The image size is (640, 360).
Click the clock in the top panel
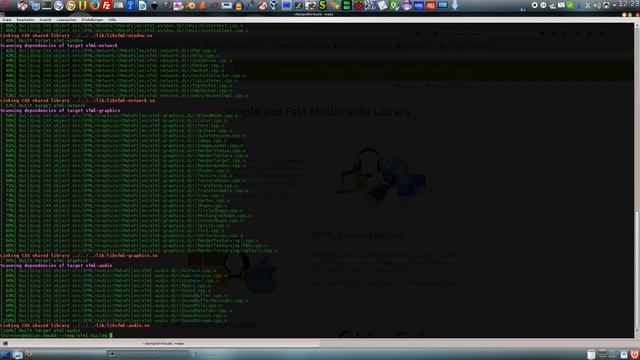[x=629, y=4]
